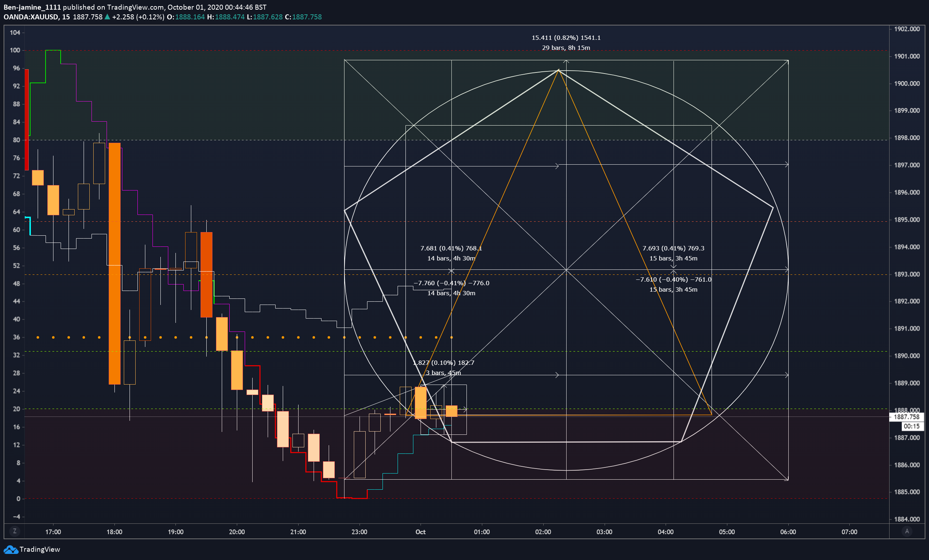
Task: Click the measurement label 1.827 (0.10%) 182.7
Action: (x=444, y=363)
